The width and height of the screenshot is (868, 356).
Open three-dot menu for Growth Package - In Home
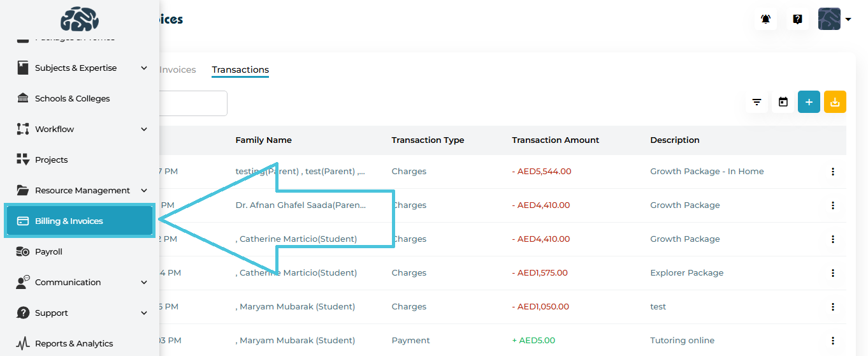coord(832,172)
